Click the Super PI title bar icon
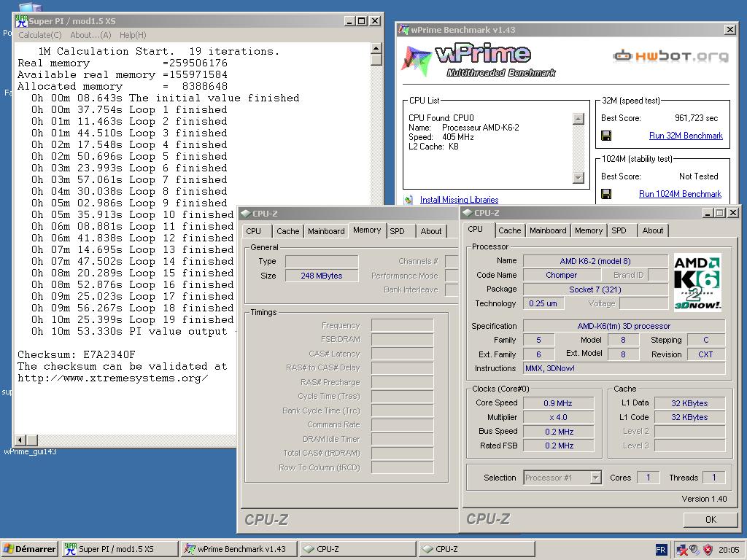Viewport: 747px width, 560px height. pyautogui.click(x=21, y=21)
